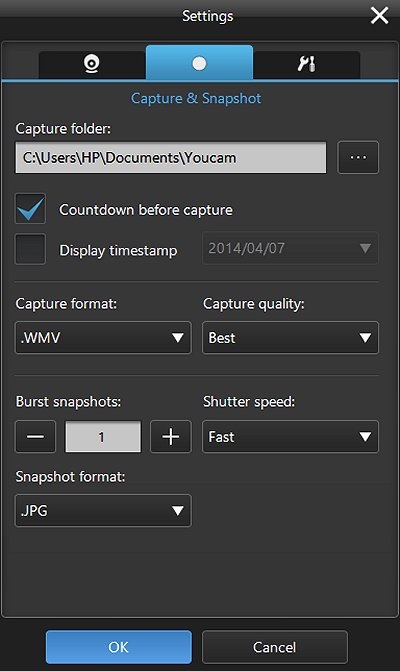Decrease burst snapshots with minus button
The image size is (400, 671).
click(36, 436)
